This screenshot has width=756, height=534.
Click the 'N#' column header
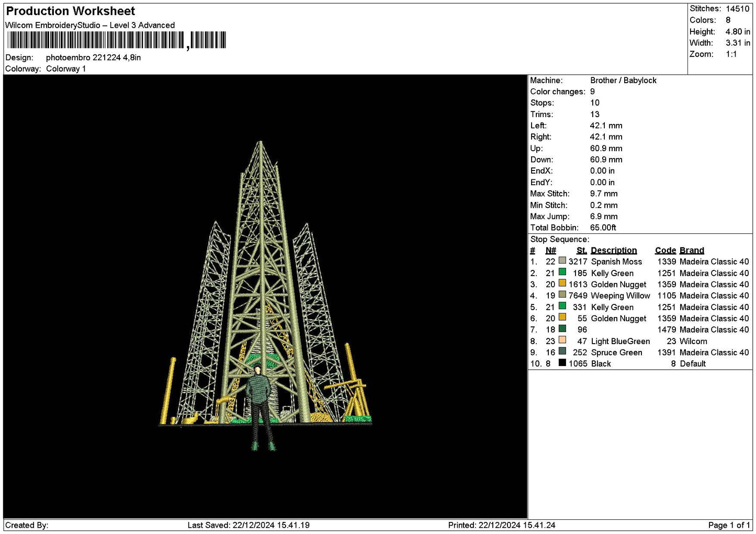click(550, 251)
